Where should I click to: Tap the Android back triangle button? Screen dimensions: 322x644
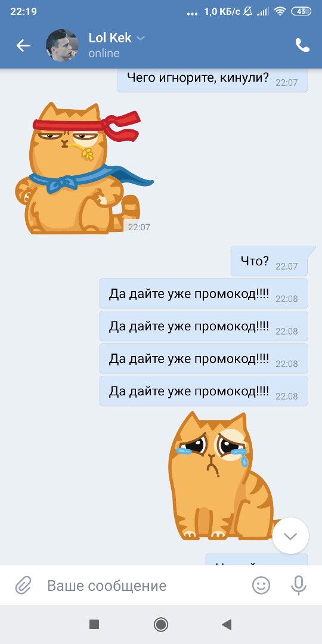(x=227, y=625)
